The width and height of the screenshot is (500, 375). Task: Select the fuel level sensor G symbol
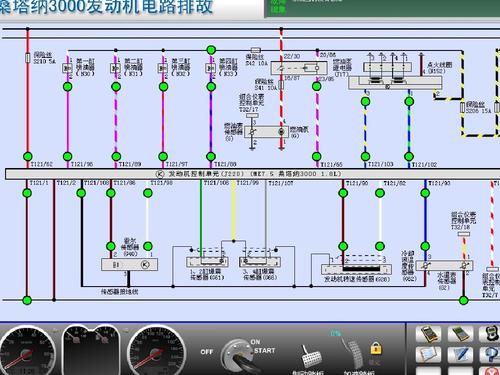[253, 132]
